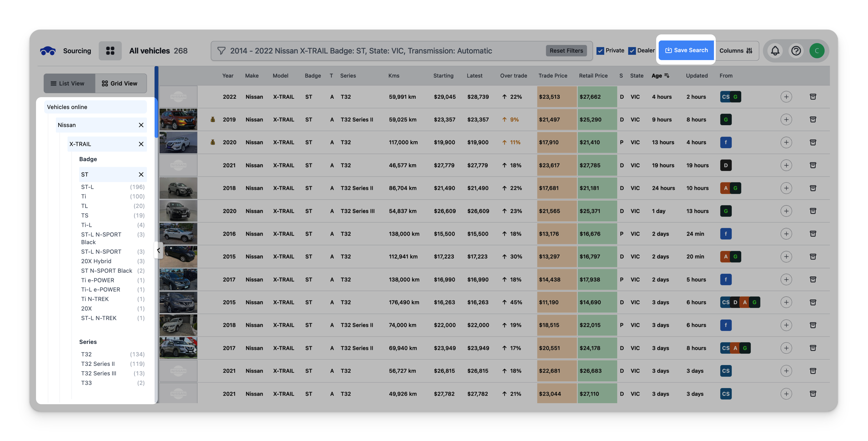Screen dimensions: 868x441
Task: Collapse the filter sidebar with chevron
Action: pos(158,250)
